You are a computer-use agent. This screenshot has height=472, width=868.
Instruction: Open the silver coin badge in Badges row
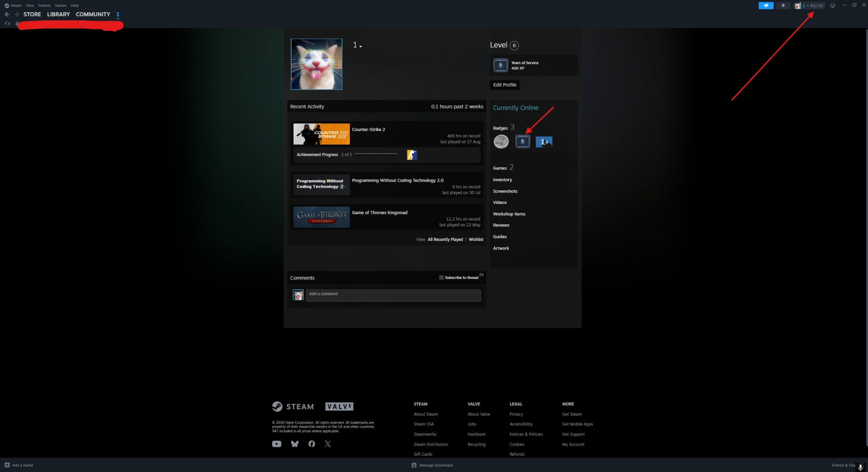coord(501,142)
